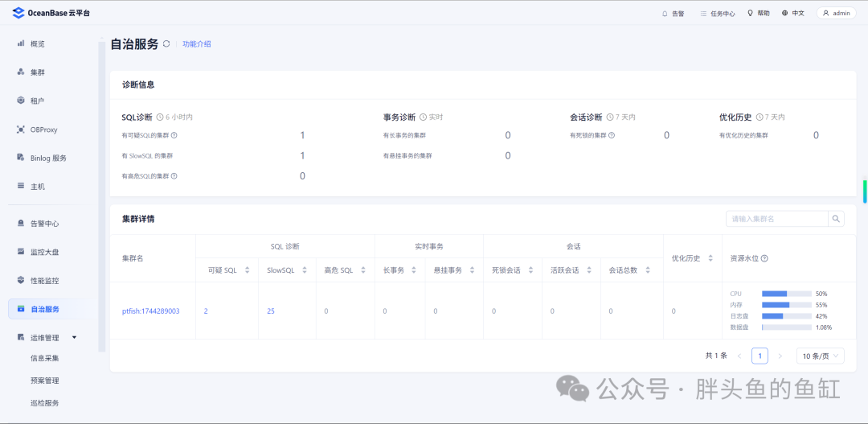
Task: Sort table by SlowSQL column arrows
Action: (x=305, y=270)
